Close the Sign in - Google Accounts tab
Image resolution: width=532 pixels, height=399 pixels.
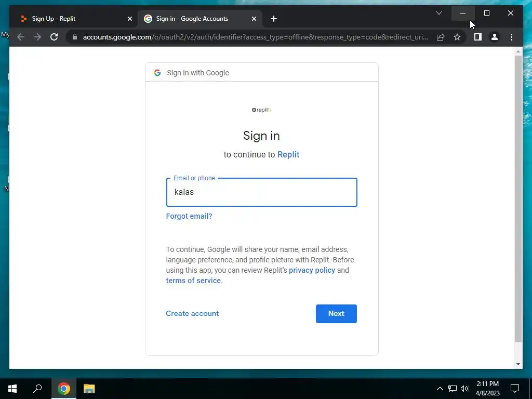(x=254, y=19)
